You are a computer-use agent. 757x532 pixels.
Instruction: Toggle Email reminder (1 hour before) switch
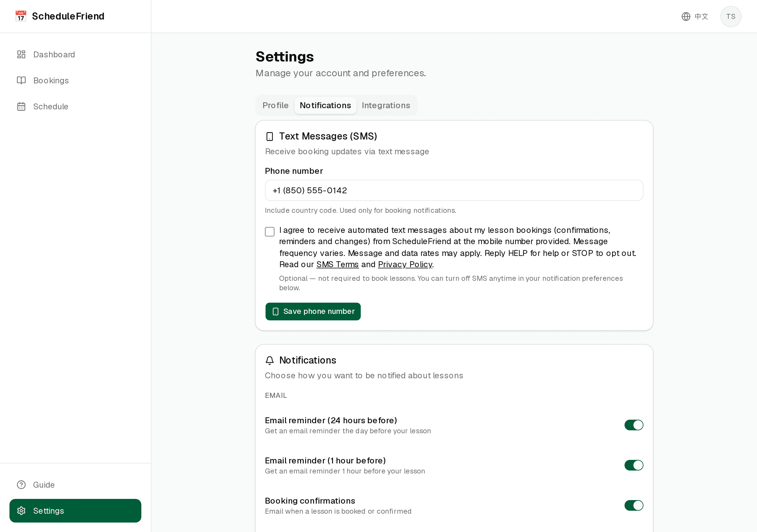click(634, 465)
